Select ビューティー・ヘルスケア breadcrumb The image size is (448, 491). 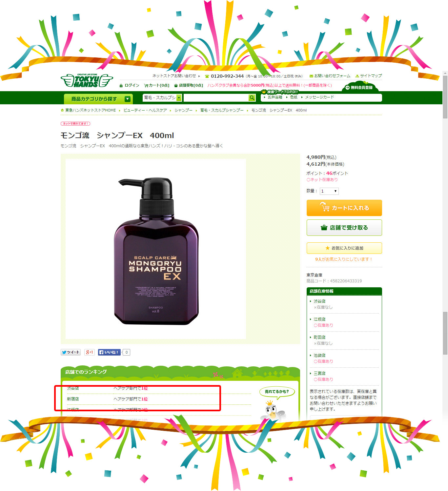point(145,110)
